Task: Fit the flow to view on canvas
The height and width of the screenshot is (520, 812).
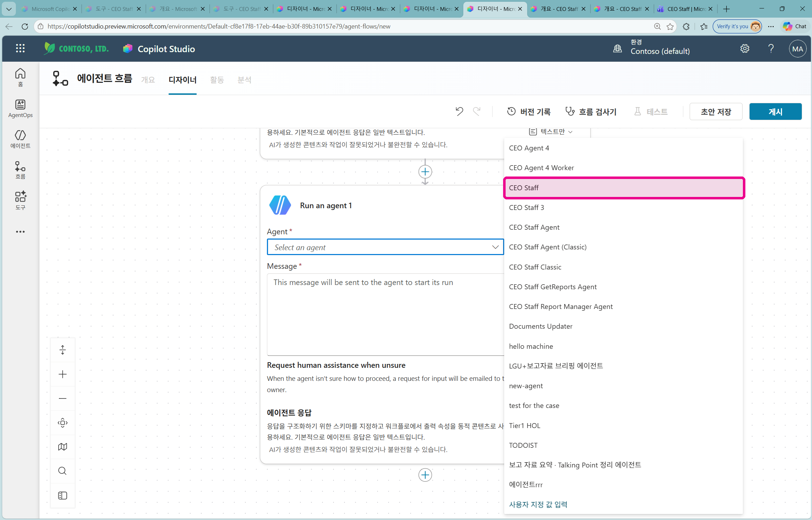Action: (62, 423)
